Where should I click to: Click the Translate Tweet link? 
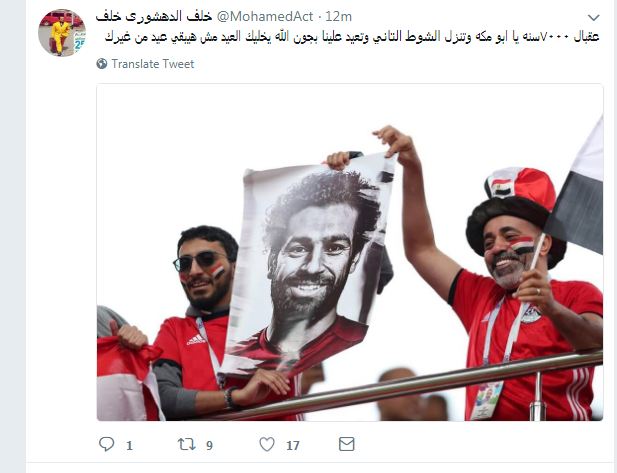coord(153,64)
